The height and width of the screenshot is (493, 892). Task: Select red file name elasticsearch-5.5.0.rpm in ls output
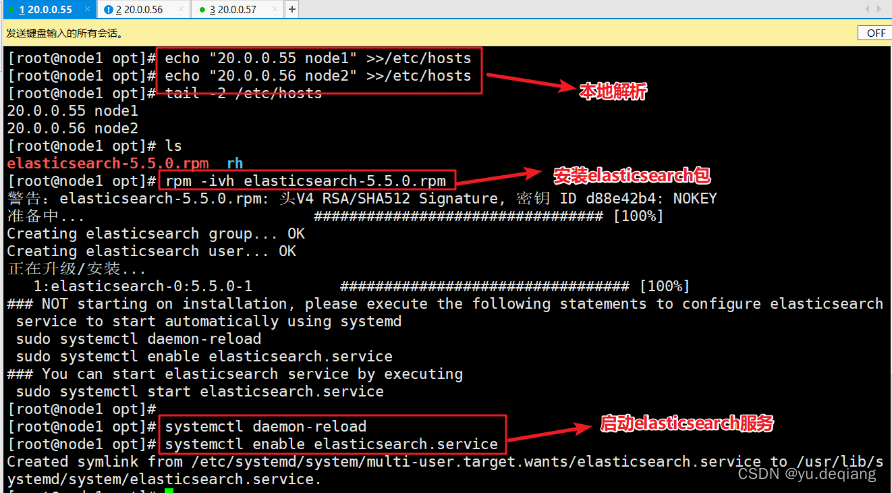tap(108, 164)
